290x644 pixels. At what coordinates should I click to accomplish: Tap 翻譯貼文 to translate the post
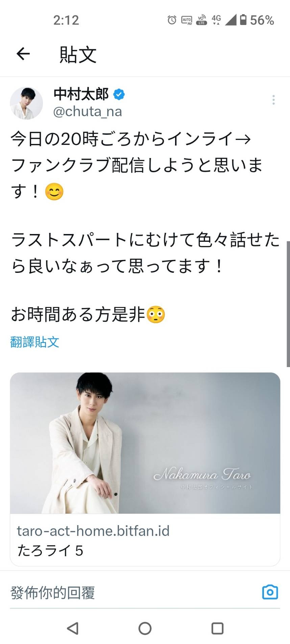pyautogui.click(x=35, y=342)
